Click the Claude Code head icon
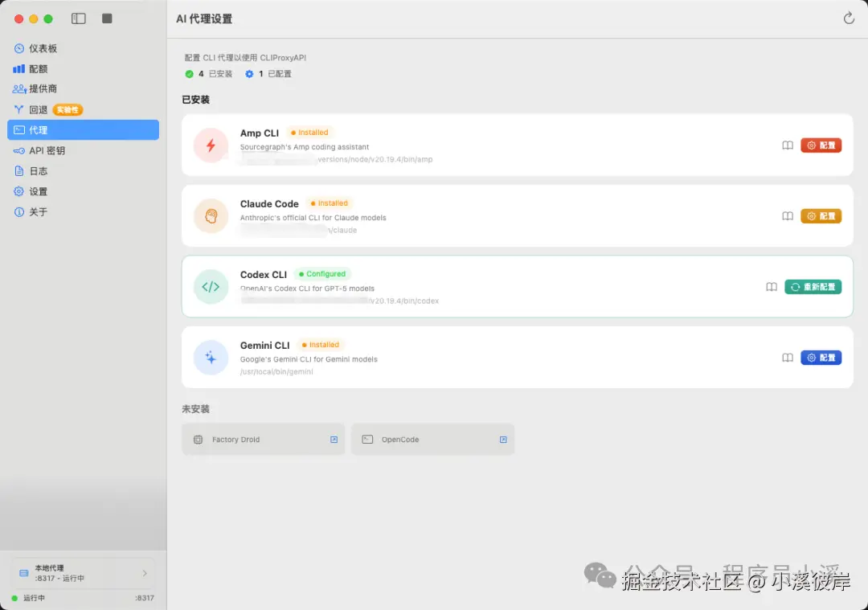This screenshot has height=610, width=868. click(x=211, y=216)
